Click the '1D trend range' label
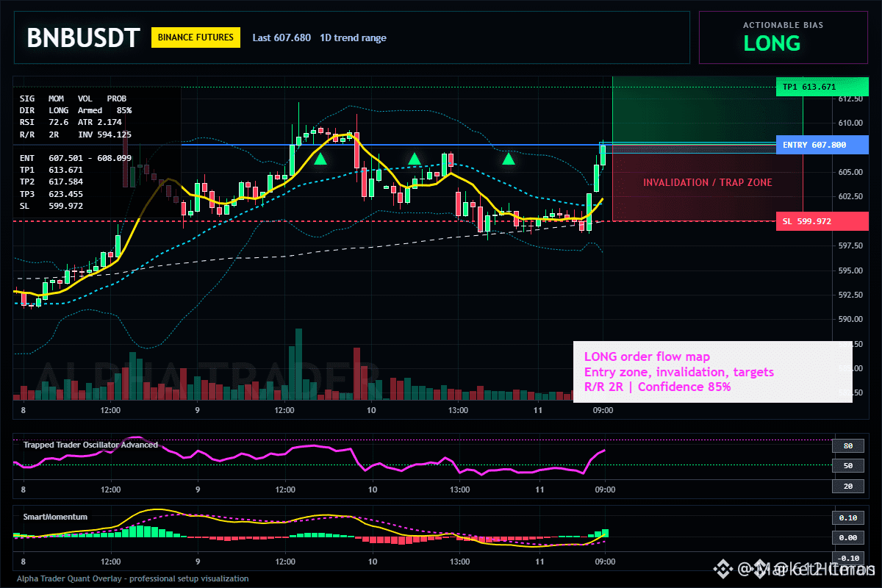Screen dimensions: 882x588 click(353, 37)
